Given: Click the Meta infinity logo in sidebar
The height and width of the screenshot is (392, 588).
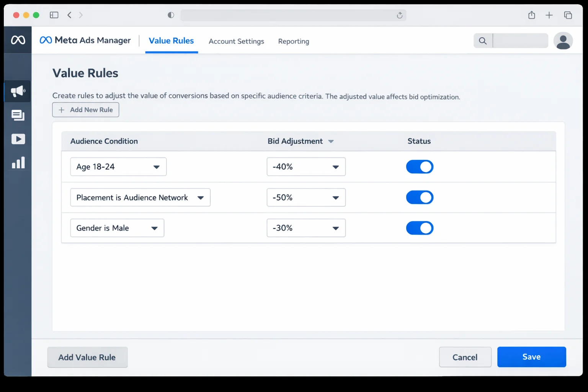Looking at the screenshot, I should pyautogui.click(x=18, y=40).
